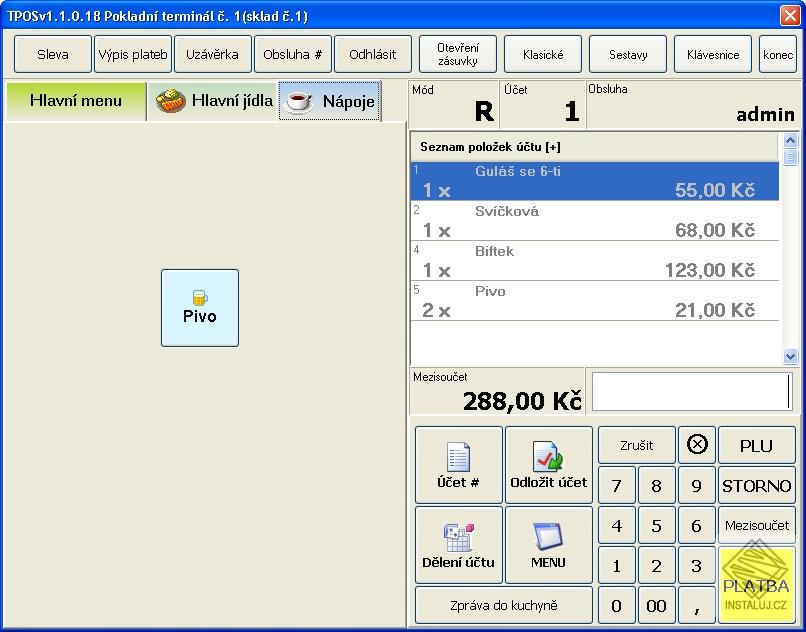Screen dimensions: 806x632
Task: Open the Účet # account selector
Action: tap(458, 465)
